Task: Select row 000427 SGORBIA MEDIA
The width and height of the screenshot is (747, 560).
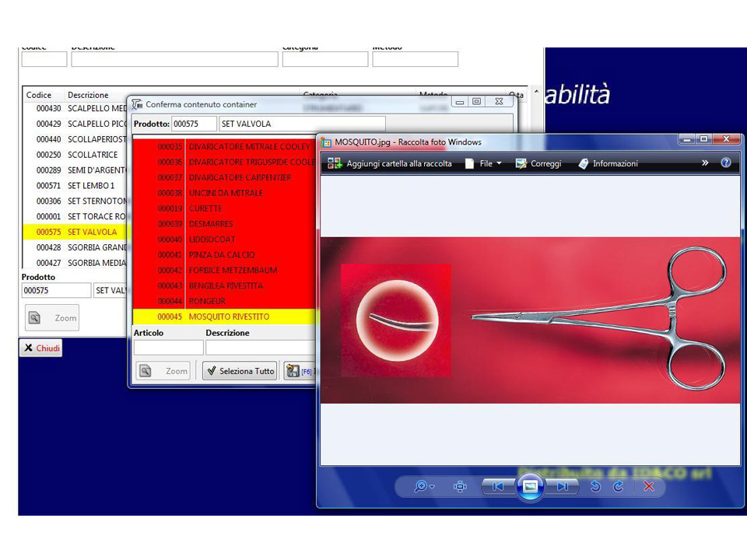Action: click(x=75, y=263)
